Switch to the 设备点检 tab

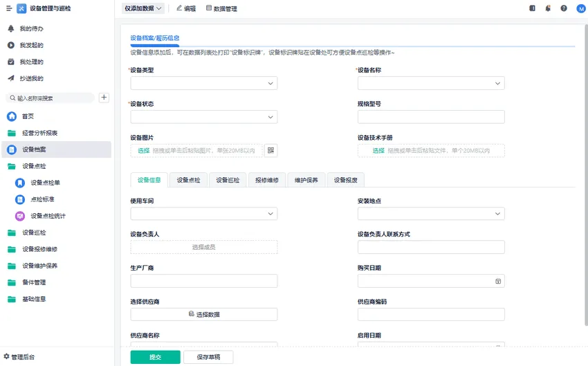point(189,180)
